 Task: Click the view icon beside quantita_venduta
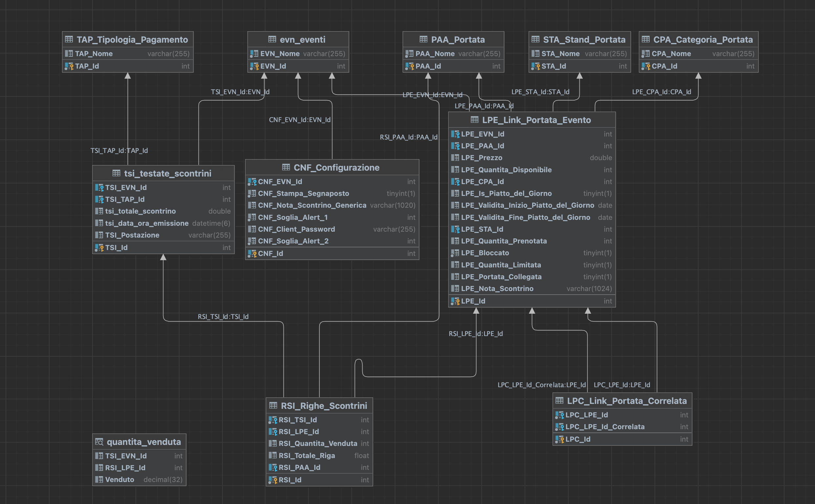pos(99,442)
